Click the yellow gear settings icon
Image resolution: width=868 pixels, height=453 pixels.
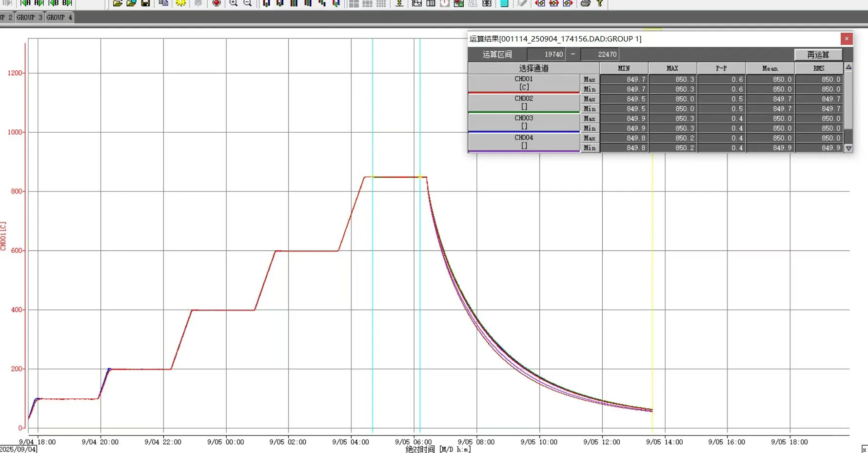pyautogui.click(x=181, y=3)
